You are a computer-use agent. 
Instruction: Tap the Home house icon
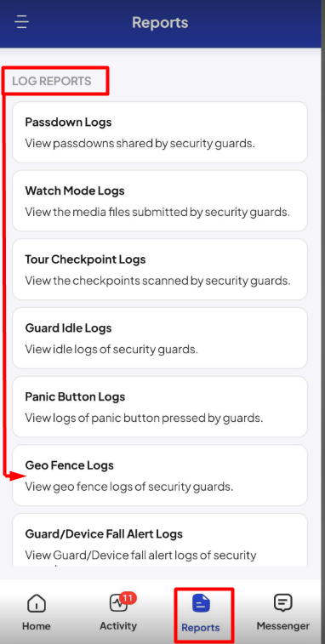point(36,604)
